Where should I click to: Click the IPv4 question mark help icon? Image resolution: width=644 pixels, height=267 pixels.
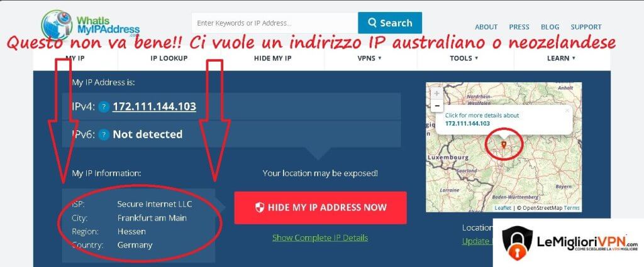click(x=104, y=107)
